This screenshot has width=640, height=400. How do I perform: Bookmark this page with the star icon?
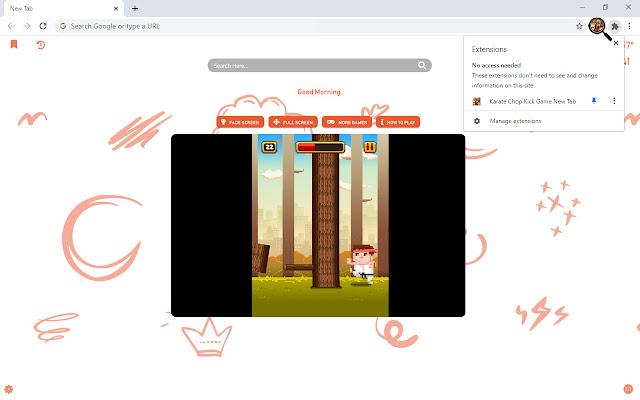pyautogui.click(x=579, y=26)
